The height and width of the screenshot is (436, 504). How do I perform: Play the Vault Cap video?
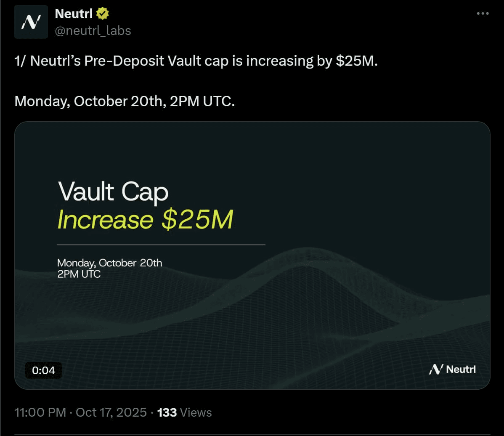point(252,255)
